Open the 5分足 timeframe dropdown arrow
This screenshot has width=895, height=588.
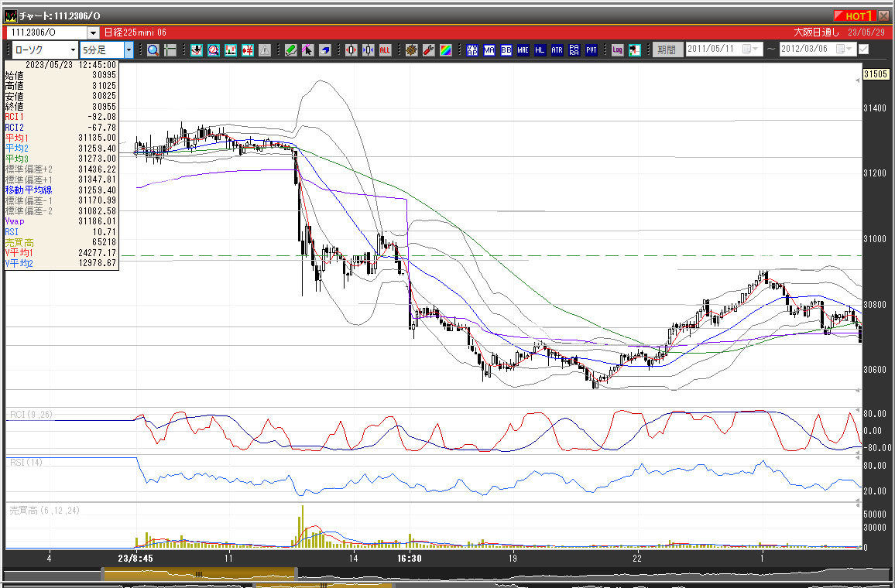click(x=129, y=50)
